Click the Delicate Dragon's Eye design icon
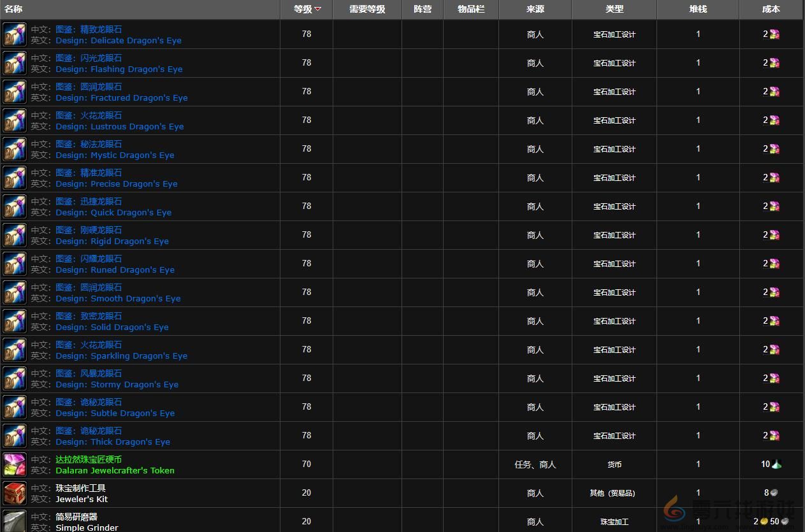This screenshot has width=805, height=532. click(x=15, y=34)
